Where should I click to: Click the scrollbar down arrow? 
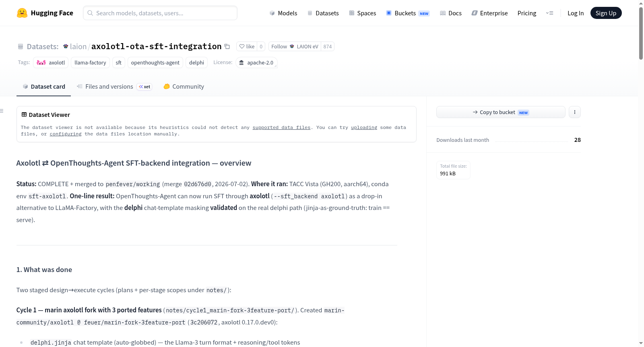(x=641, y=343)
